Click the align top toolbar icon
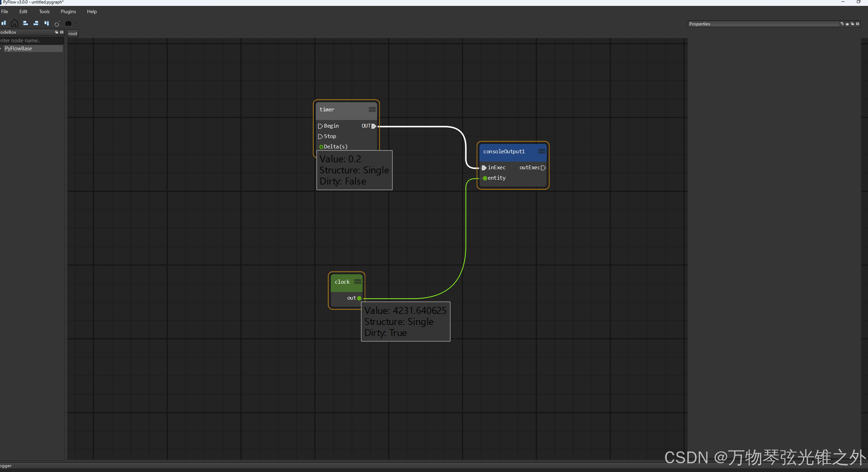The height and width of the screenshot is (472, 868). coord(46,23)
